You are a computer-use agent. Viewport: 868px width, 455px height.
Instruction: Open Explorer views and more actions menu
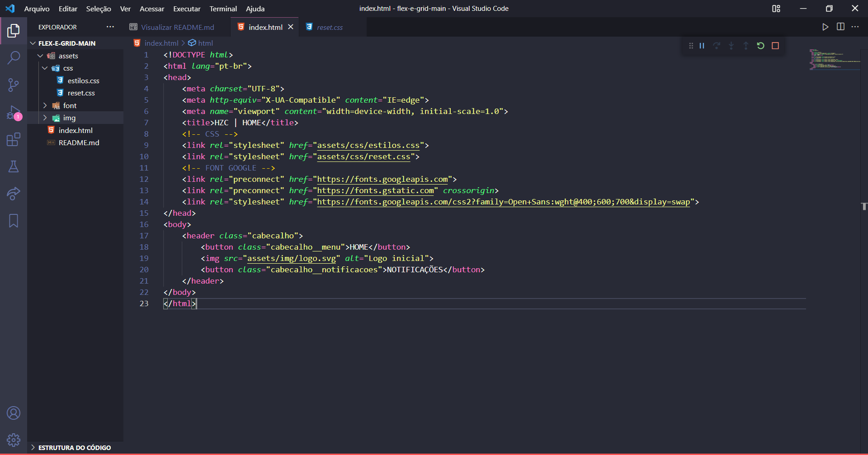point(110,27)
